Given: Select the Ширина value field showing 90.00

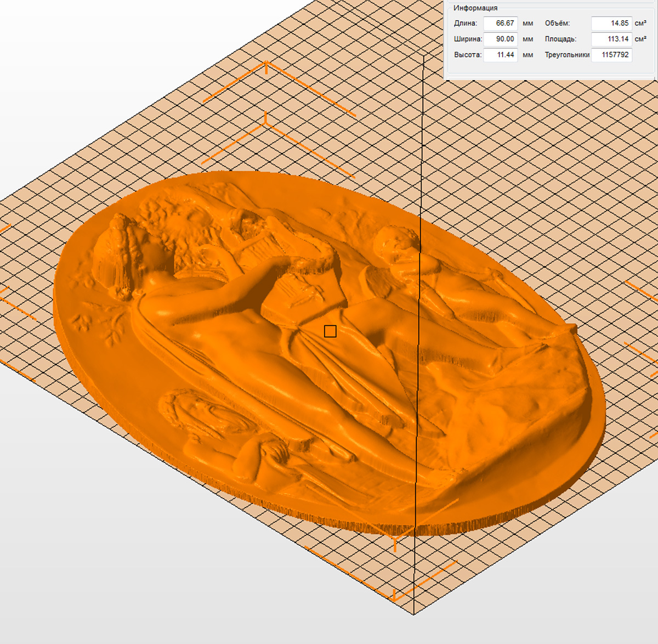Looking at the screenshot, I should (x=500, y=39).
